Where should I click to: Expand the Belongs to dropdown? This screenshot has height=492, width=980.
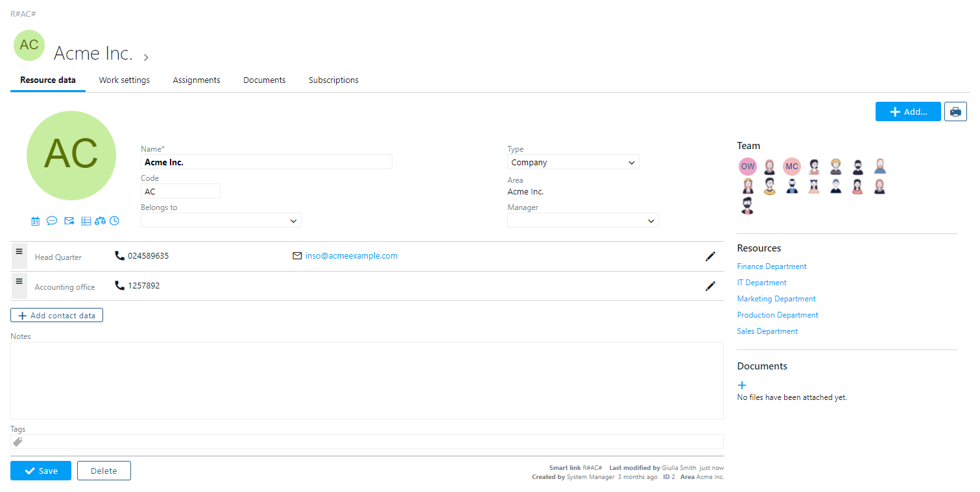click(221, 221)
